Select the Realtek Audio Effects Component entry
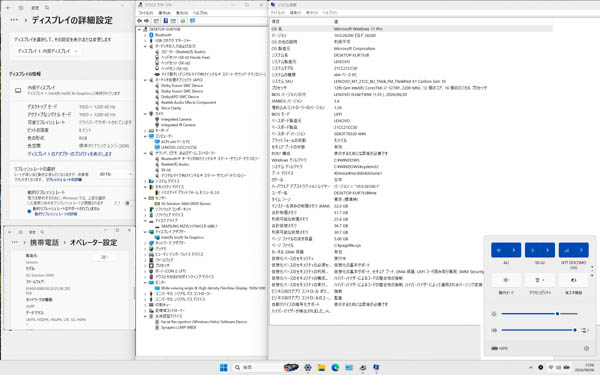The width and height of the screenshot is (600, 375). tap(188, 103)
